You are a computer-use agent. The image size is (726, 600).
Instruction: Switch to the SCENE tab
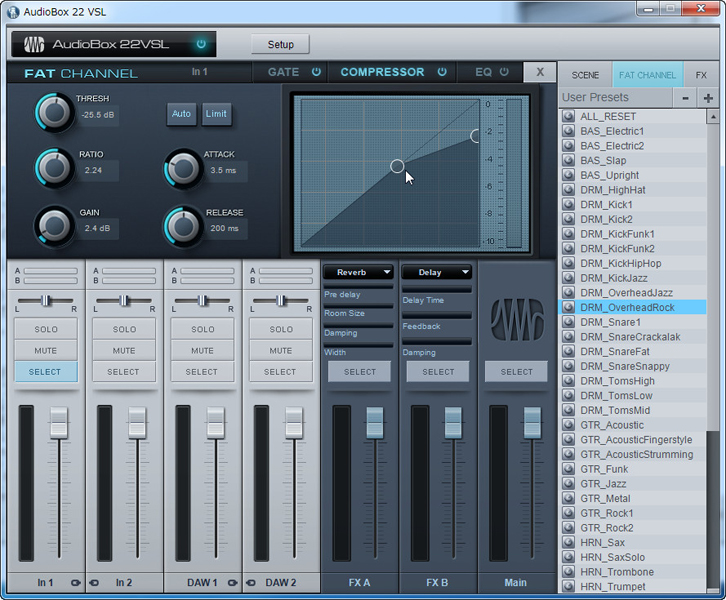point(585,75)
